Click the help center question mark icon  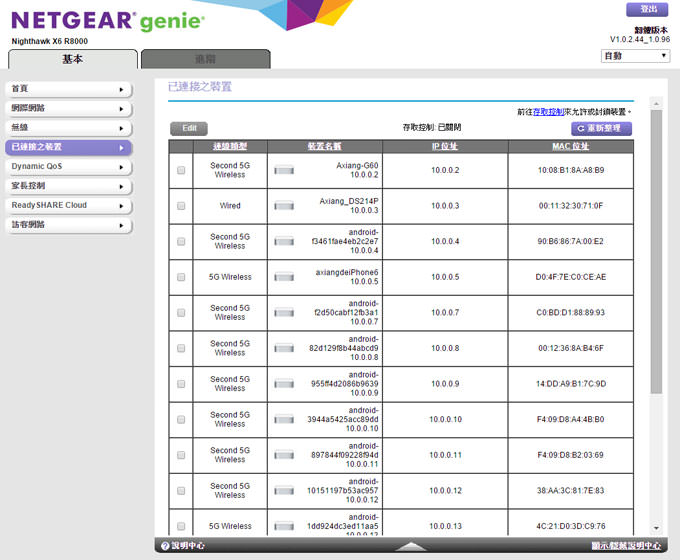[165, 546]
